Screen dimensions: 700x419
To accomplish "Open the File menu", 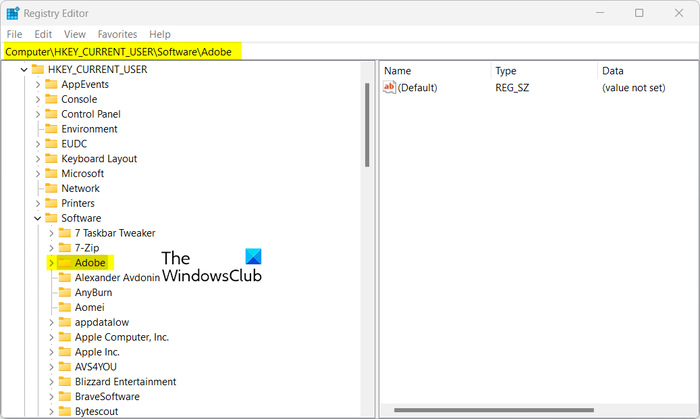I will (14, 34).
